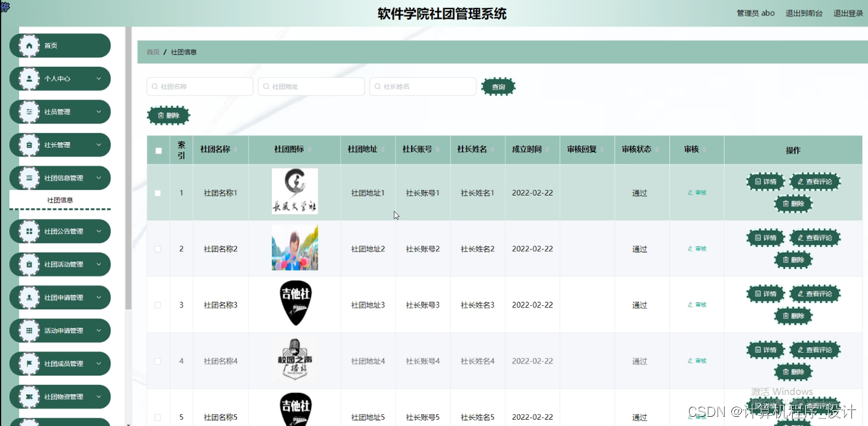The width and height of the screenshot is (868, 426).
Task: Expand the 社员管理 menu chevron
Action: pos(99,112)
